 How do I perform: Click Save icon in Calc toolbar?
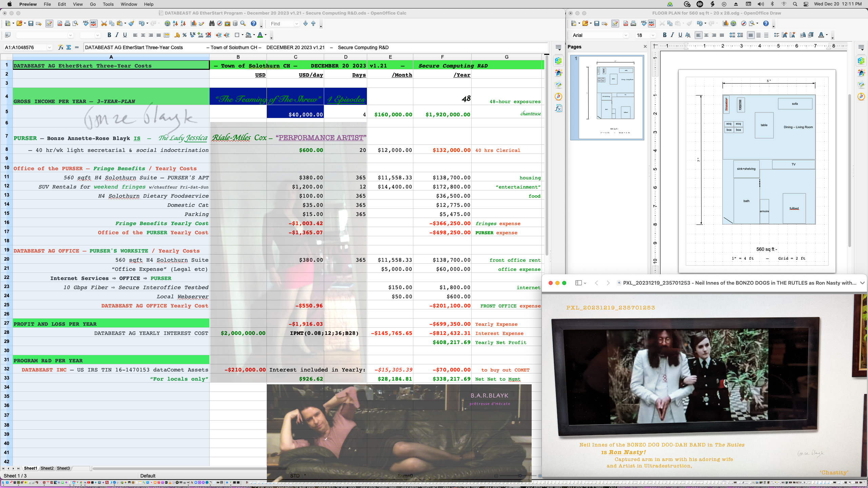tap(31, 23)
